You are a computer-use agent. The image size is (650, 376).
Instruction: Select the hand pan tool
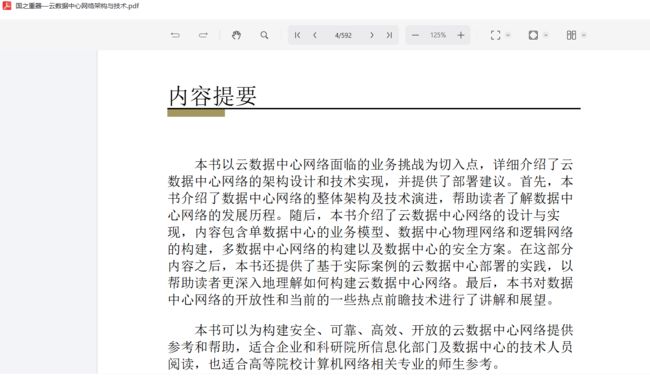tap(236, 35)
